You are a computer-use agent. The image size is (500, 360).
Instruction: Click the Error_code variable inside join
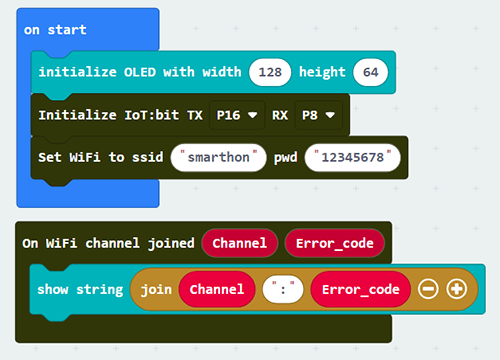(360, 289)
